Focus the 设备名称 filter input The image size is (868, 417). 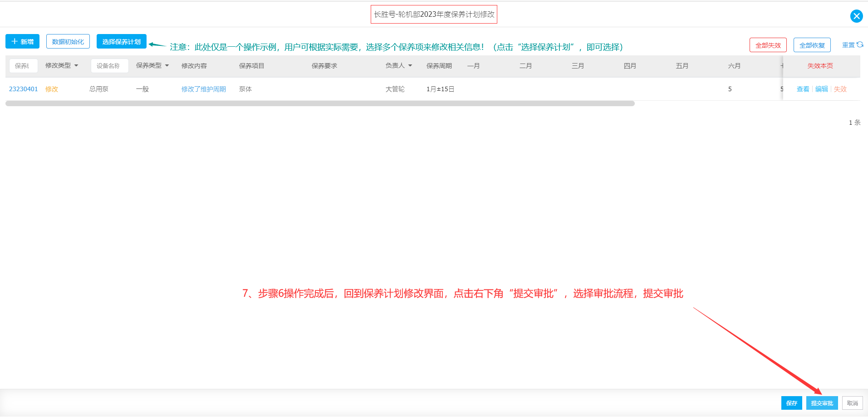click(110, 66)
